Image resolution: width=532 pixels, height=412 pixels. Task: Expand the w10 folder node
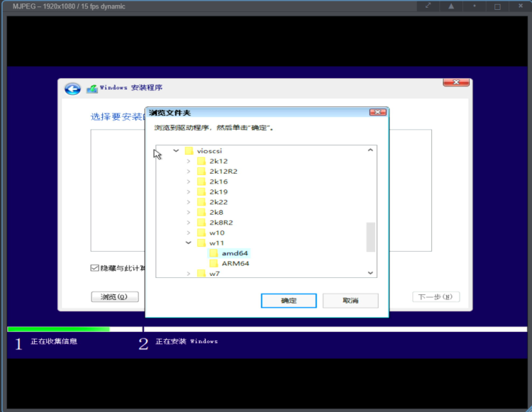click(189, 233)
